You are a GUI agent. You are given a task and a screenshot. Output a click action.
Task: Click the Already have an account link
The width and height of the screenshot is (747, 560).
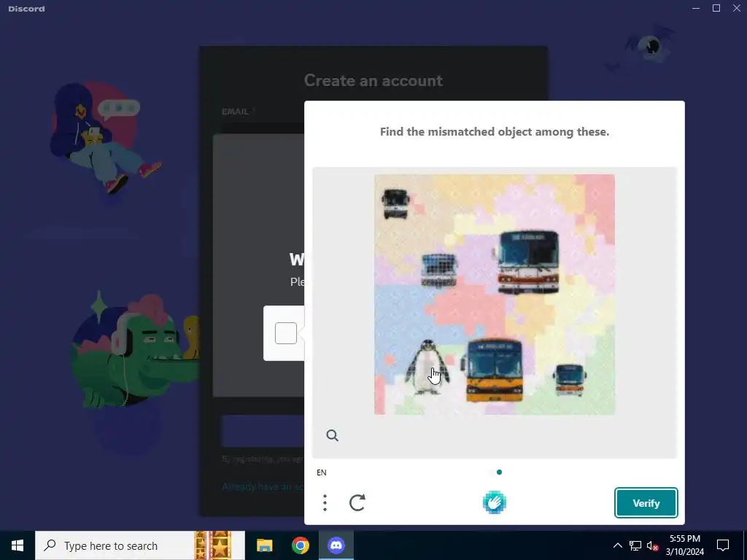263,486
